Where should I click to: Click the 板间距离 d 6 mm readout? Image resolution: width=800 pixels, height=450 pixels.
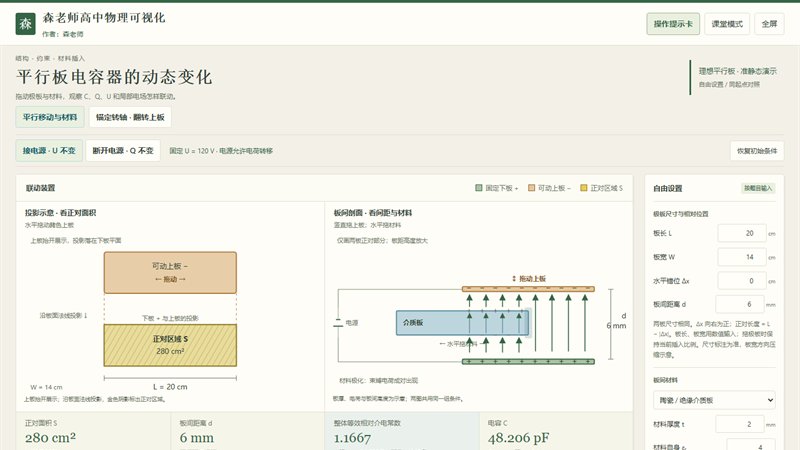(247, 431)
